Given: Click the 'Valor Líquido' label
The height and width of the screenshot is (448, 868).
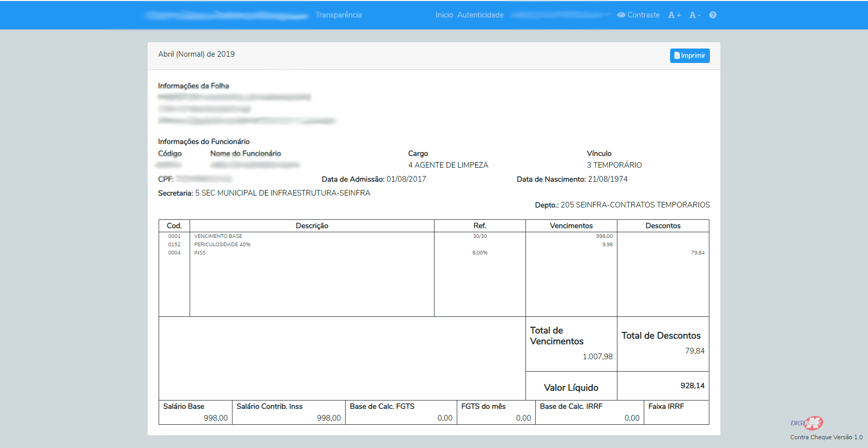Looking at the screenshot, I should pyautogui.click(x=571, y=388).
